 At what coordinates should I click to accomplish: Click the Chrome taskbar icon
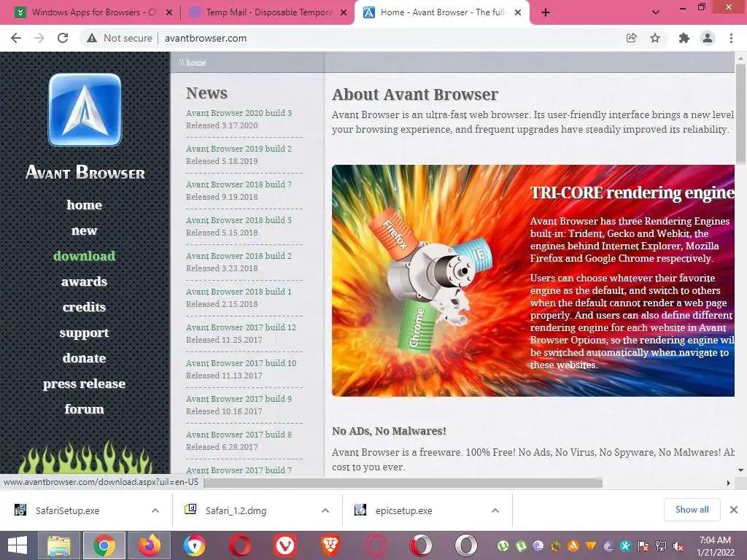[104, 545]
